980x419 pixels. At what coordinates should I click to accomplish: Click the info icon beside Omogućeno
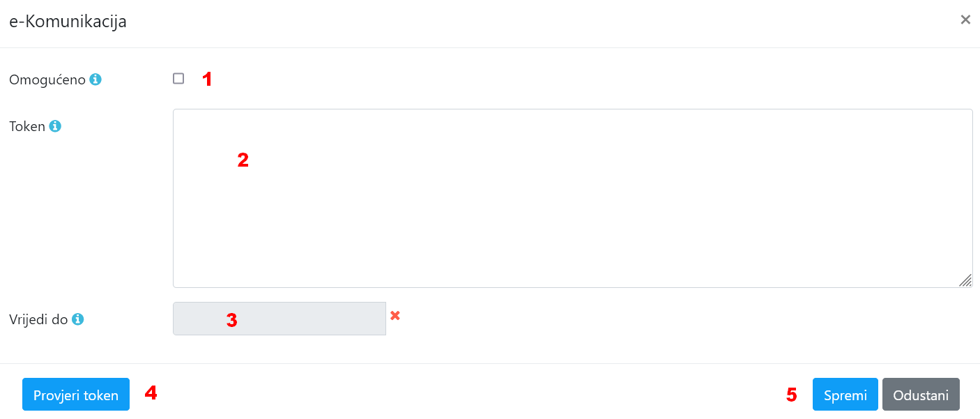tap(95, 79)
